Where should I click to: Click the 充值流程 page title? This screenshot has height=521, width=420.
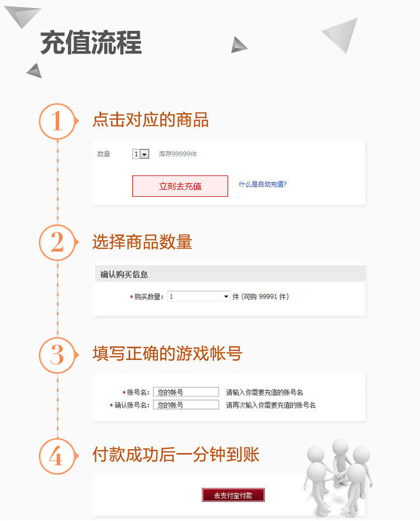[91, 43]
